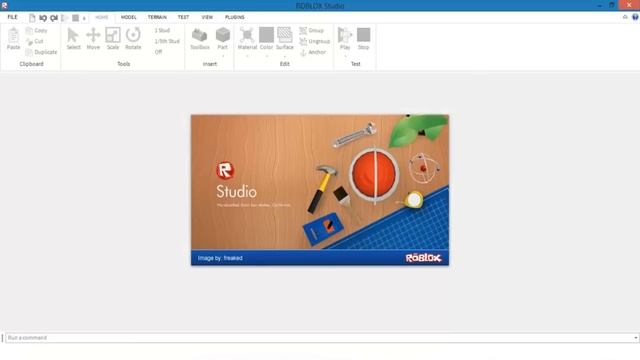Screen dimensions: 640x360
Task: Select the 1/5th Stud snapping option
Action: (167, 41)
